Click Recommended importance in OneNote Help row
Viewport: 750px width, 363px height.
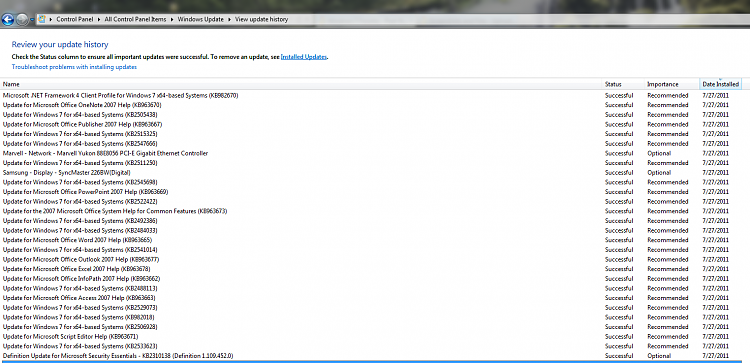668,105
